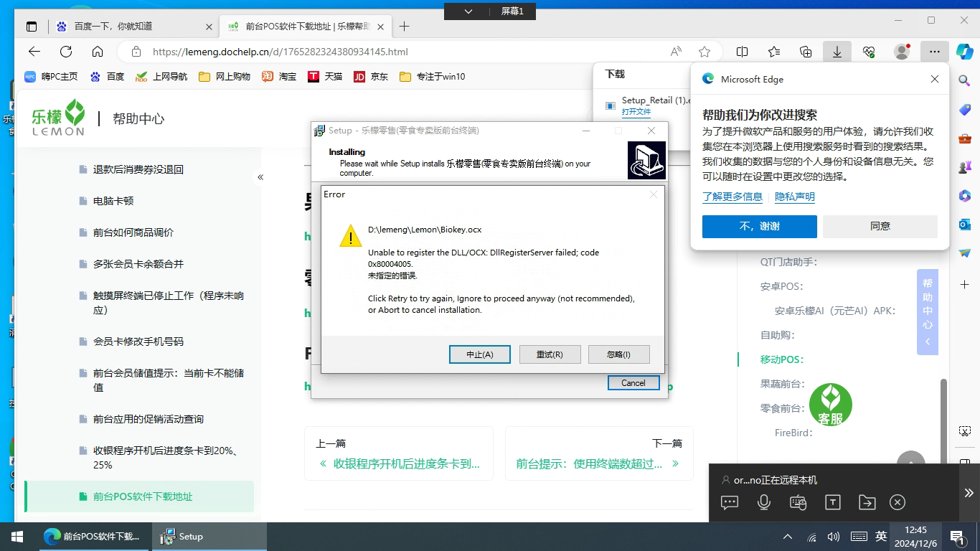This screenshot has width=980, height=551.
Task: Select 电脑卡顿 in the sidebar list
Action: pyautogui.click(x=113, y=201)
